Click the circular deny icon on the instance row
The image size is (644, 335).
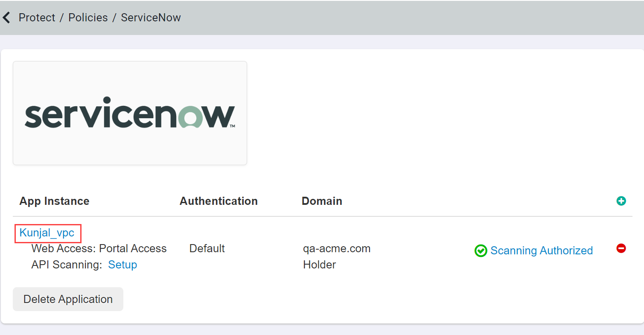[x=621, y=248]
